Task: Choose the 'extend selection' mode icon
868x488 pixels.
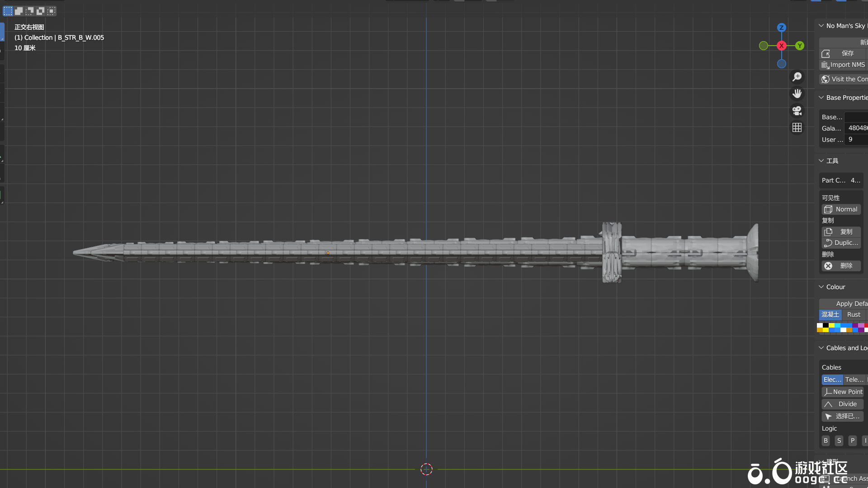Action: [x=19, y=11]
